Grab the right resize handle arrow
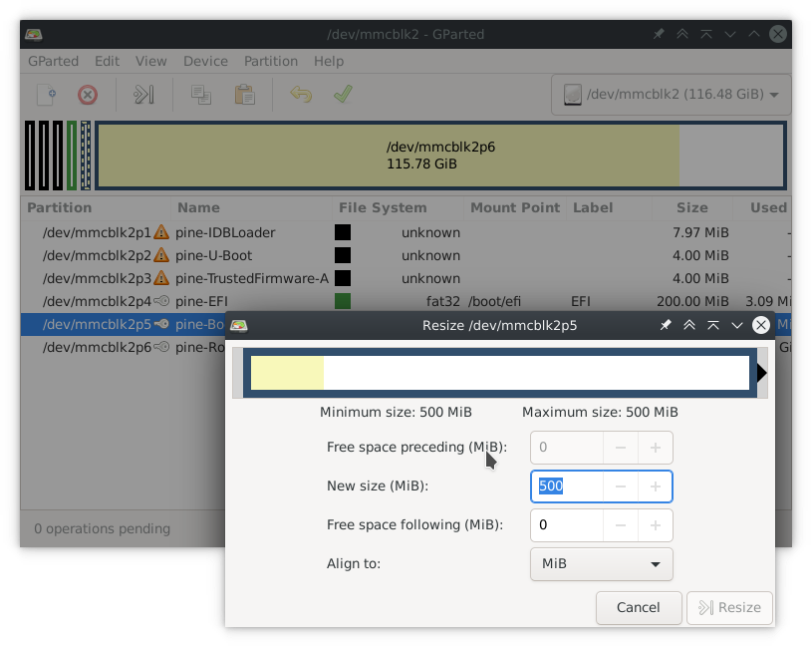Image resolution: width=812 pixels, height=647 pixels. tap(761, 373)
